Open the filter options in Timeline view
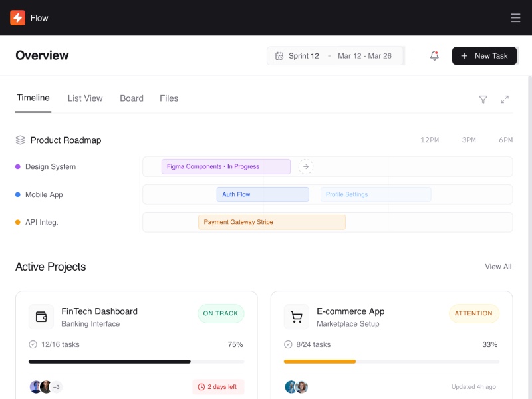The image size is (532, 399). click(x=483, y=99)
